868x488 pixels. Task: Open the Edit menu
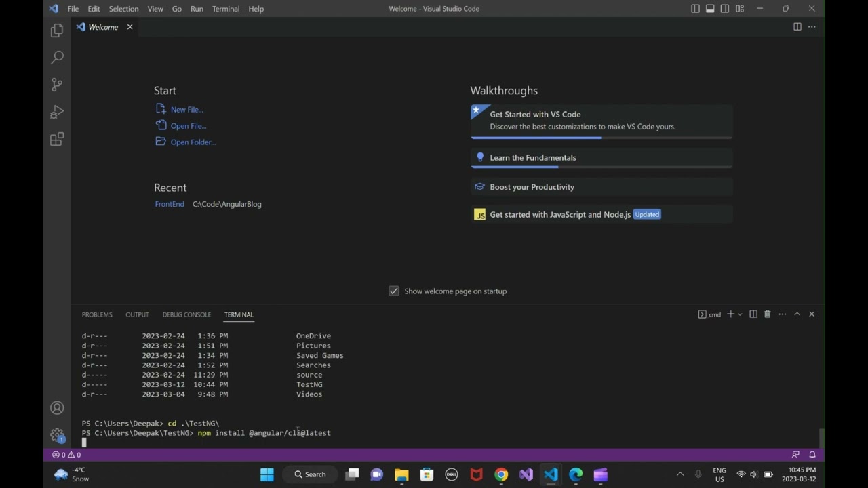click(x=94, y=9)
